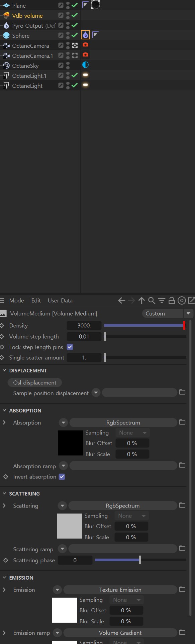Collapse the SCATTERING section
The width and height of the screenshot is (195, 644).
click(4, 494)
